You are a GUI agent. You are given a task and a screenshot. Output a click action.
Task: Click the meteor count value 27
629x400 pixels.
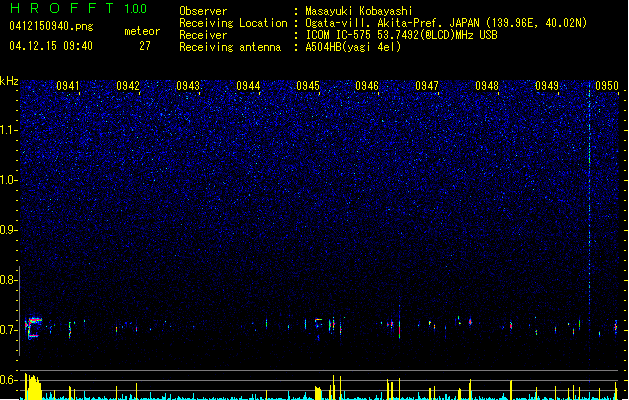point(145,46)
